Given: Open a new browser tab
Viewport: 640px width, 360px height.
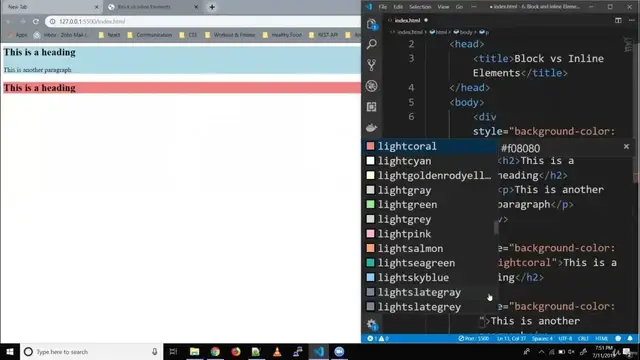Looking at the screenshot, I should 212,7.
